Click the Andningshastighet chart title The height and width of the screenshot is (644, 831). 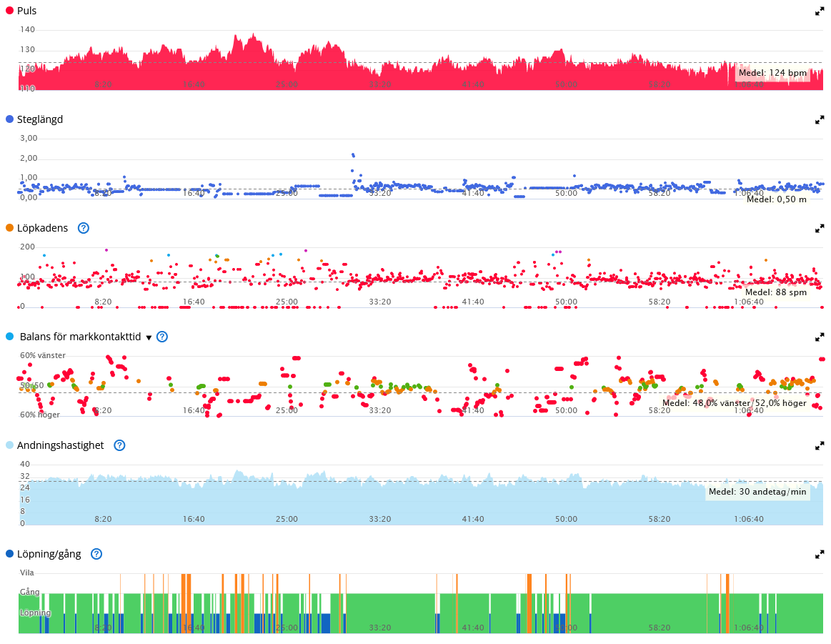pos(61,445)
